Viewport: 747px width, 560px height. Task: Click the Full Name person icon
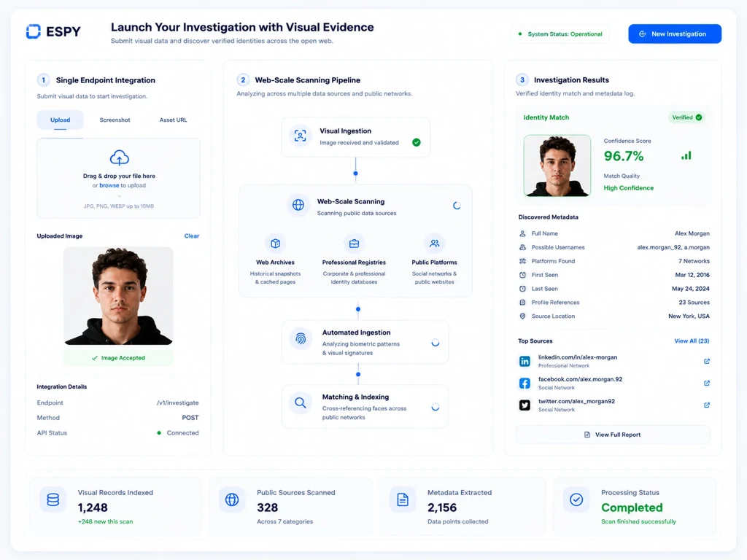click(x=522, y=233)
